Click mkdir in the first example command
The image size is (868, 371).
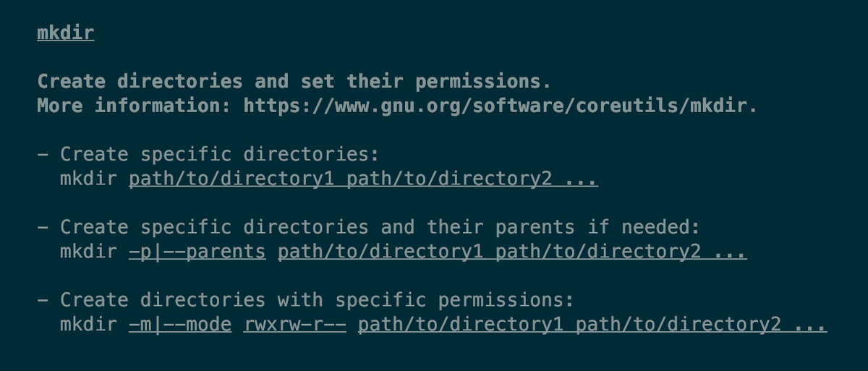(x=88, y=179)
